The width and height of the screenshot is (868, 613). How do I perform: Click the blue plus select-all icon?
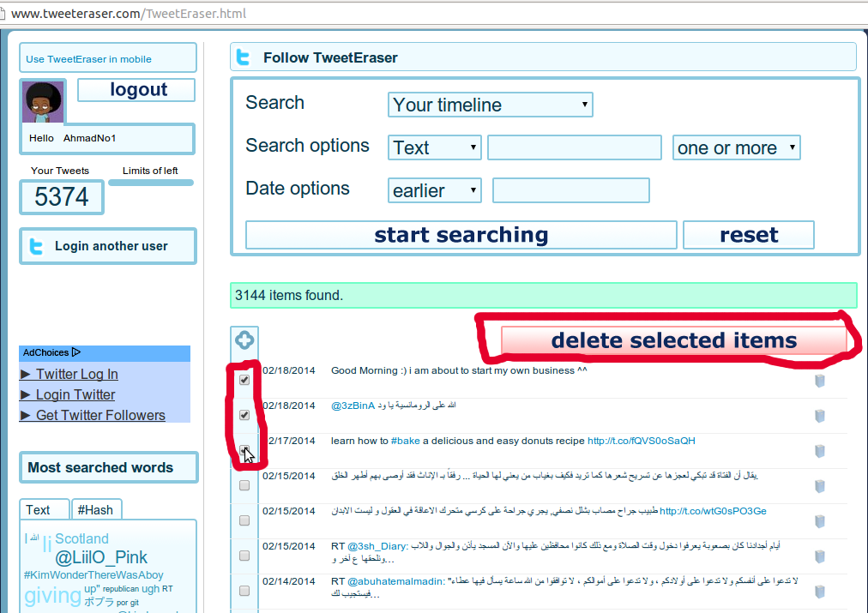[x=244, y=340]
